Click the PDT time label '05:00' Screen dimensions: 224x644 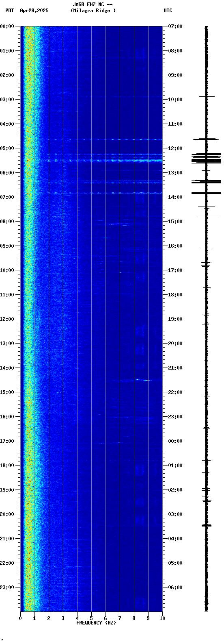point(7,148)
